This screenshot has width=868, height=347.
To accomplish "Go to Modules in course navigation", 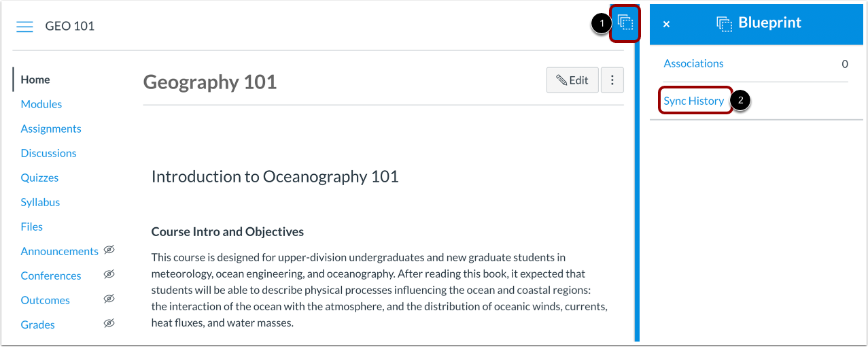I will 41,104.
